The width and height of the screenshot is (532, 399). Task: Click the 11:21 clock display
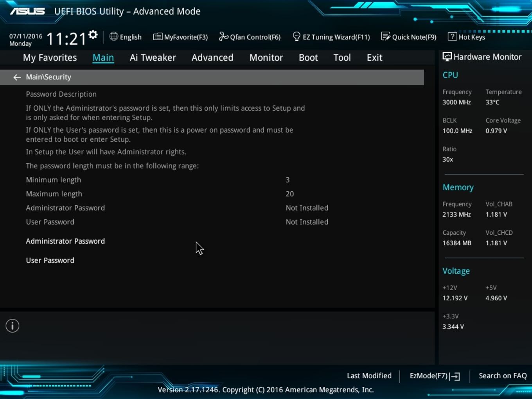click(x=66, y=39)
